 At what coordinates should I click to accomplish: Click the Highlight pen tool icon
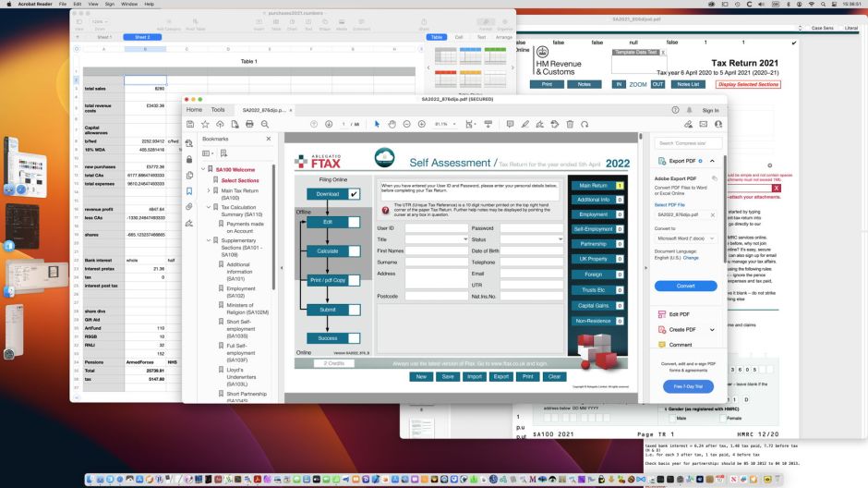524,123
